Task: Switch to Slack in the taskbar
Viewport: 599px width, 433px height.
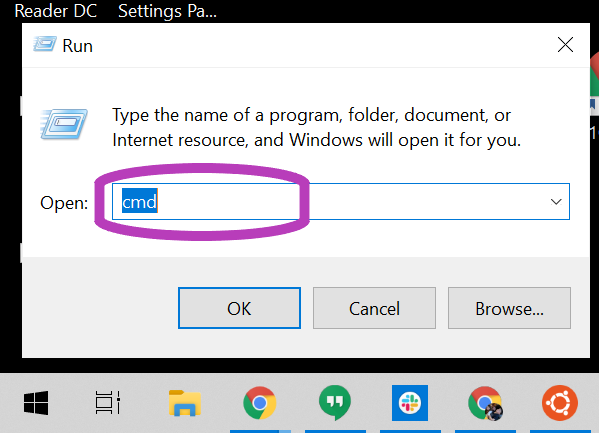Action: pos(410,403)
